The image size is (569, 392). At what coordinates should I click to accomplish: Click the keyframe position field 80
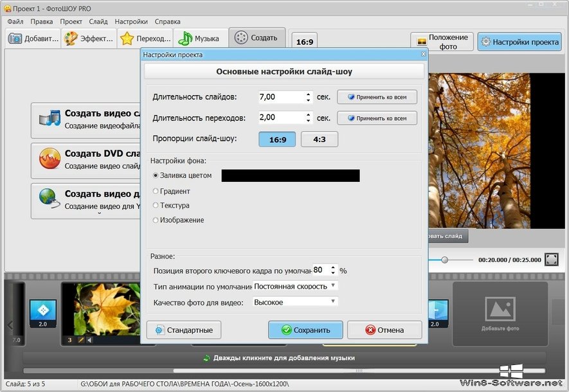(x=320, y=270)
